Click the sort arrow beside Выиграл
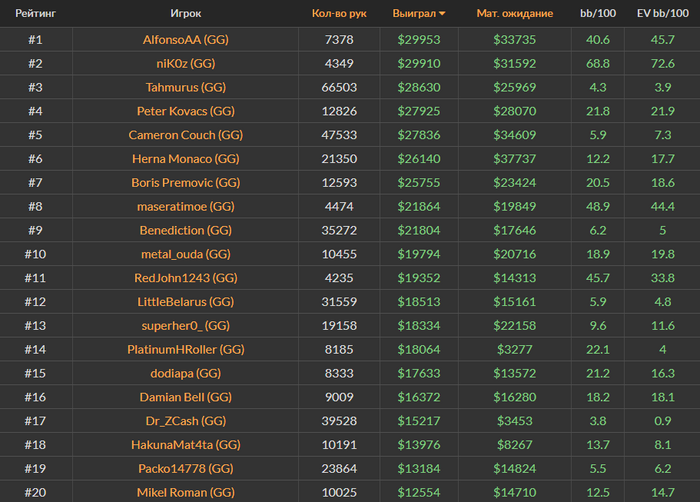This screenshot has height=502, width=700. tap(442, 14)
